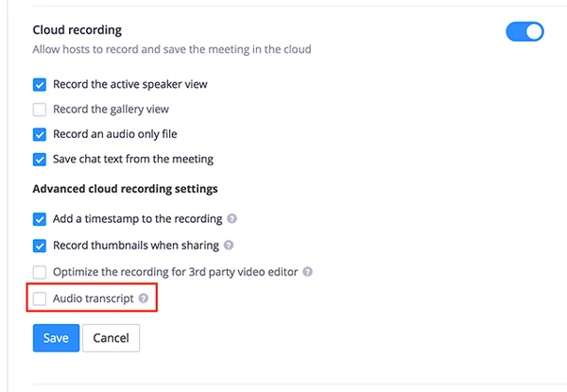567x392 pixels.
Task: Enable the Record the gallery view checkbox
Action: pyautogui.click(x=40, y=110)
